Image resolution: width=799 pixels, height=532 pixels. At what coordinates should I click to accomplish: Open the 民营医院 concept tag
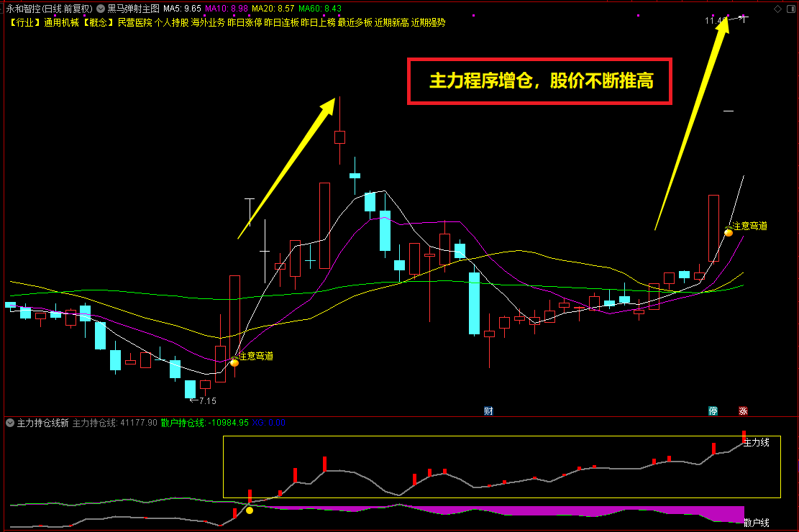tap(134, 22)
